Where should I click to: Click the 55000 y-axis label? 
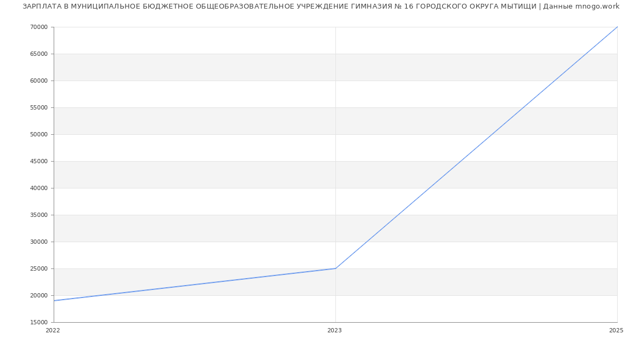tap(39, 107)
